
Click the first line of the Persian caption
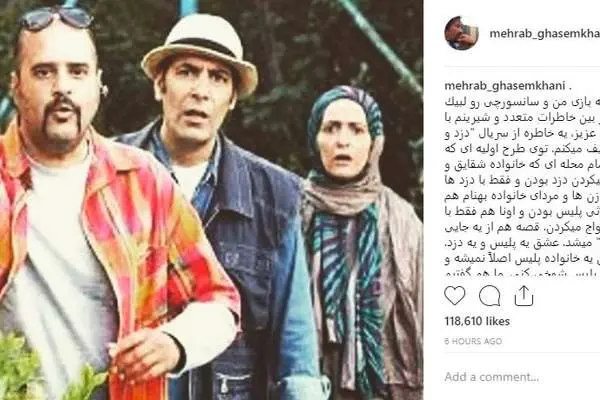[x=522, y=103]
